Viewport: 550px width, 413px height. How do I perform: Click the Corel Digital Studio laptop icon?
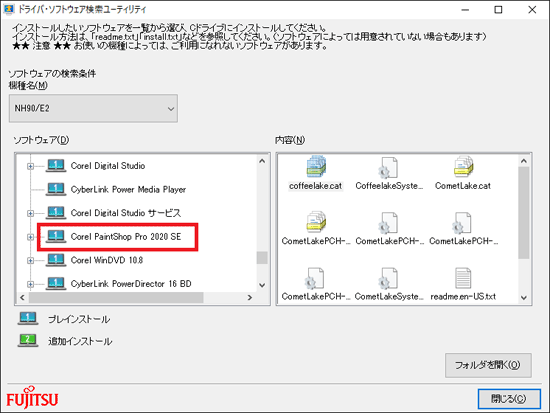click(x=56, y=165)
